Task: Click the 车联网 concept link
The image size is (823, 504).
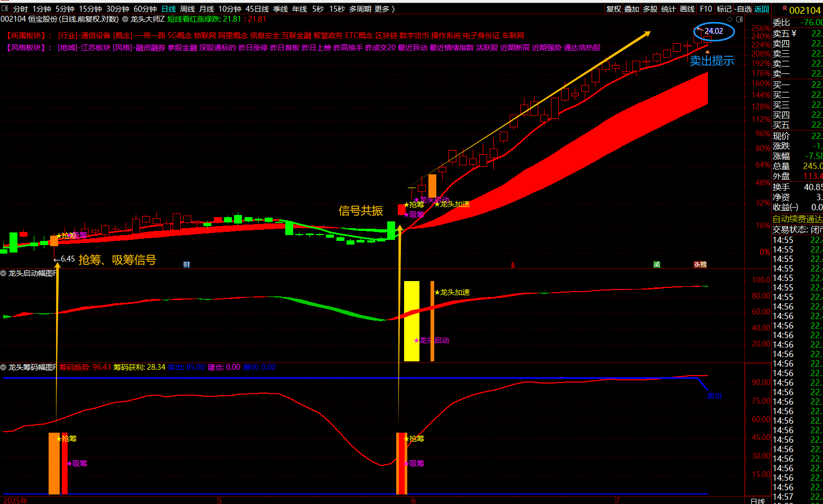Action: tap(513, 35)
